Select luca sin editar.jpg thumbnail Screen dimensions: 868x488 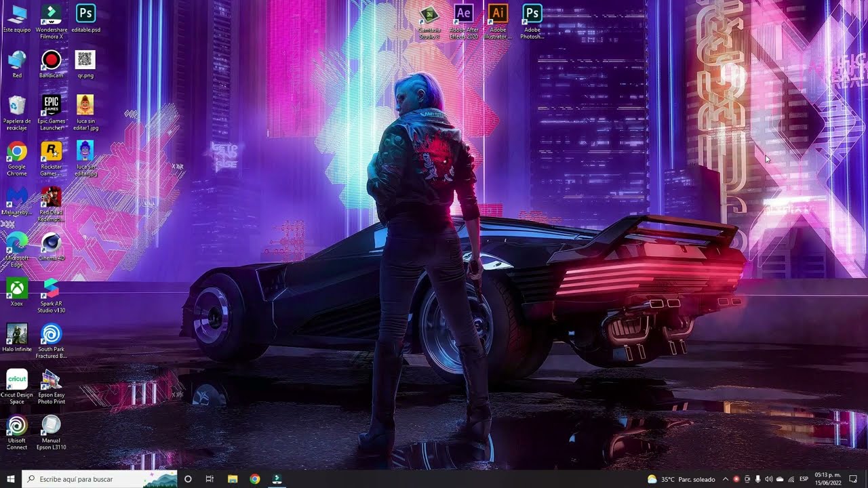85,159
